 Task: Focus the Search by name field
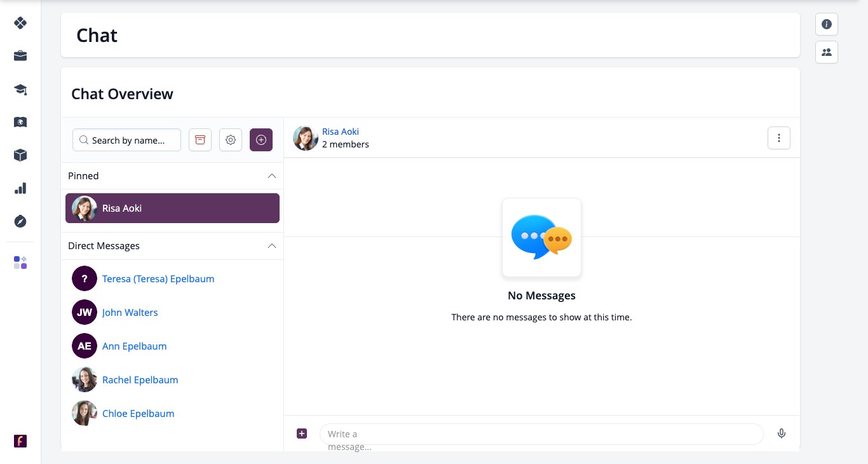coord(126,140)
